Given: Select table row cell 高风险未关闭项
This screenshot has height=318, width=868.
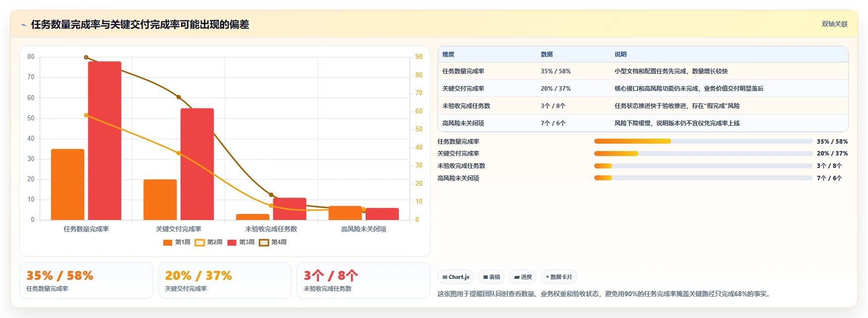Looking at the screenshot, I should click(x=463, y=123).
